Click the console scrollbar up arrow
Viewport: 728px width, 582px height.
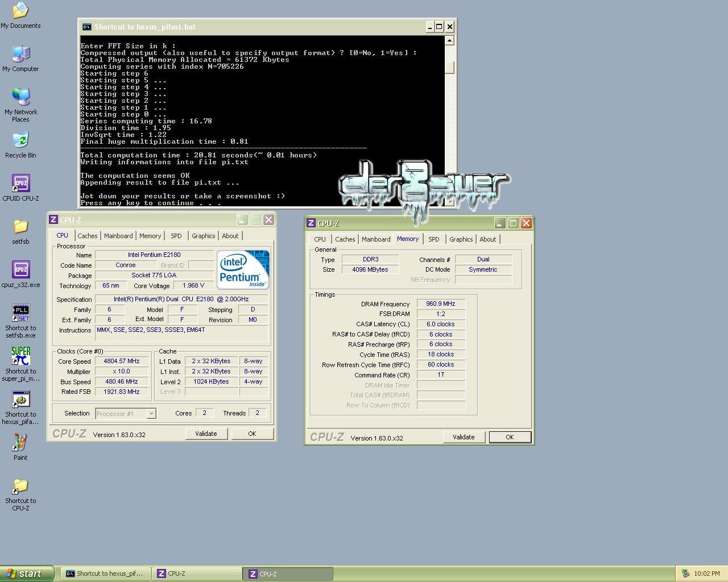(x=449, y=40)
